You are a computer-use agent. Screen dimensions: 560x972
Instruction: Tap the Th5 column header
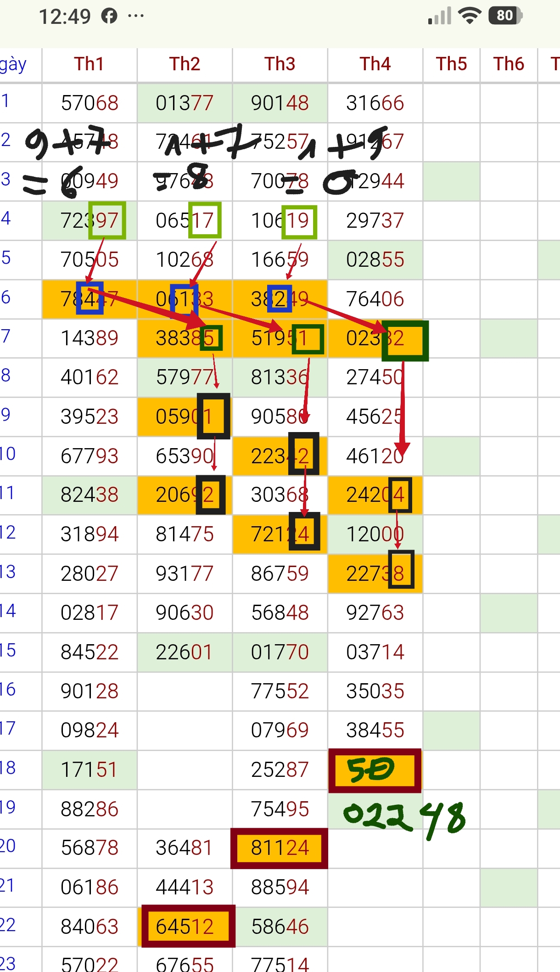pos(451,64)
